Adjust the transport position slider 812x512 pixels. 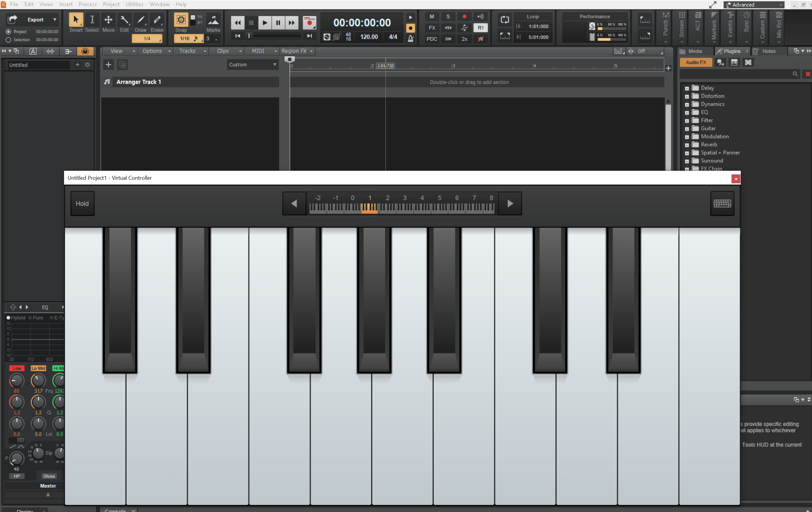click(x=249, y=35)
